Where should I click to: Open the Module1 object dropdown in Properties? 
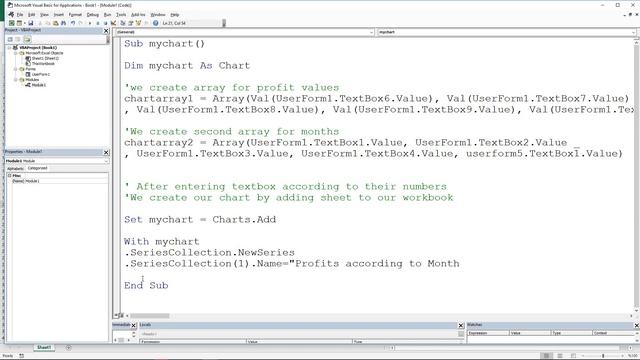[x=106, y=161]
